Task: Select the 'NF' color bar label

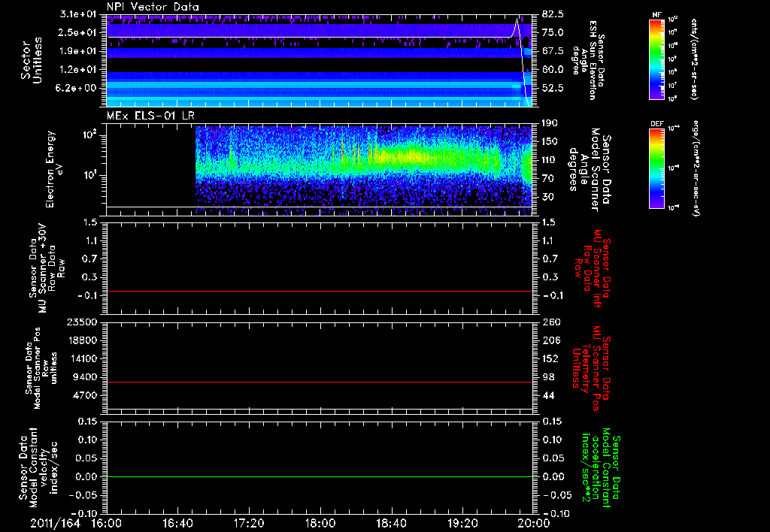Action: tap(657, 15)
